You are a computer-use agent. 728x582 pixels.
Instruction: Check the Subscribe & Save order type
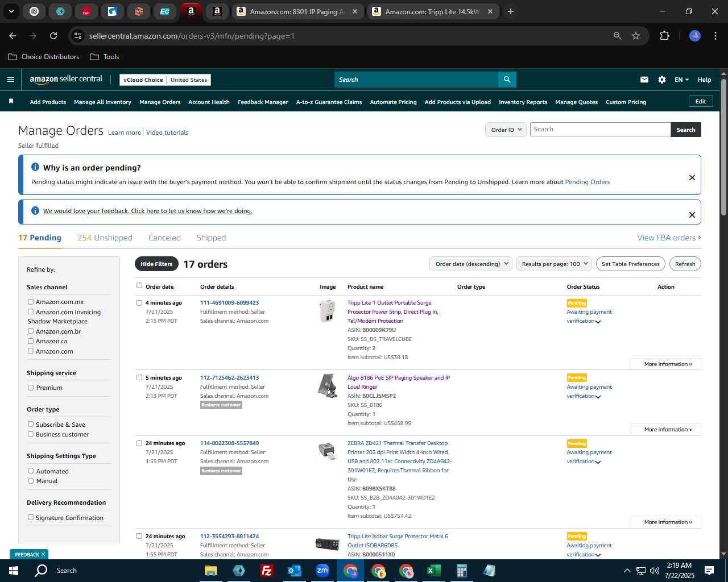(x=31, y=424)
